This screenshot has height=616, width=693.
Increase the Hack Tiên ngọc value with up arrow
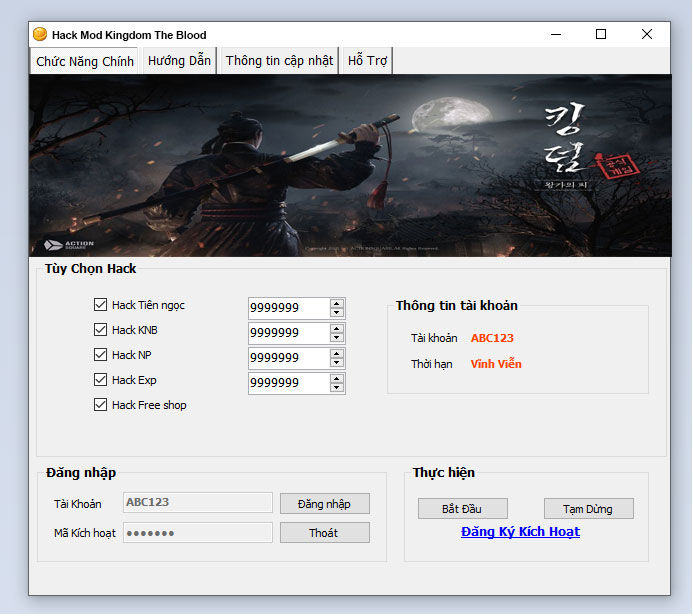337,304
